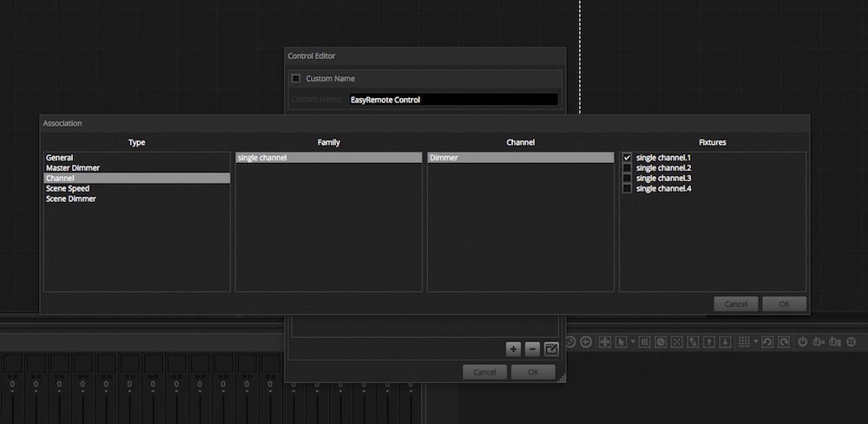Image resolution: width=868 pixels, height=424 pixels.
Task: Select Dimmer in the Channel list
Action: tap(520, 158)
